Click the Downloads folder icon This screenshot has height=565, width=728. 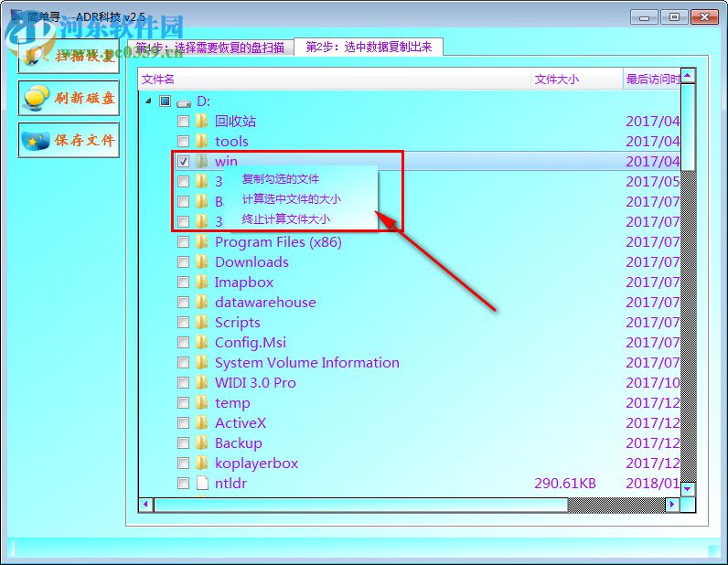[x=202, y=261]
